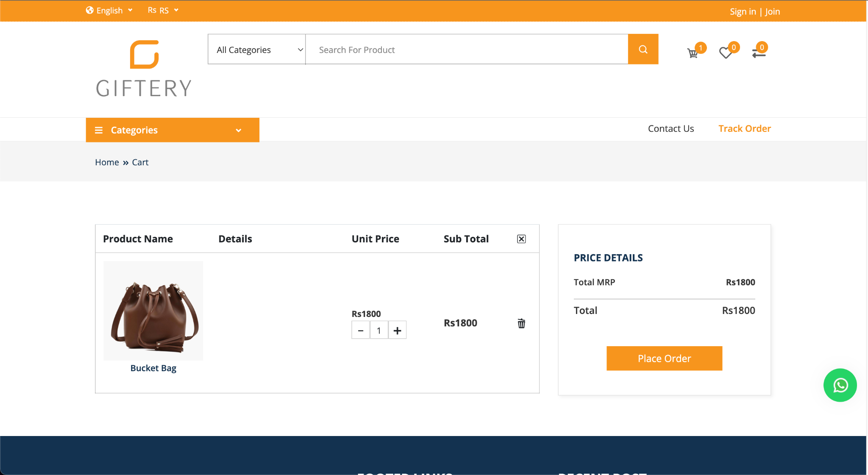The width and height of the screenshot is (868, 475).
Task: Click the quantity field showing 1
Action: [x=379, y=330]
